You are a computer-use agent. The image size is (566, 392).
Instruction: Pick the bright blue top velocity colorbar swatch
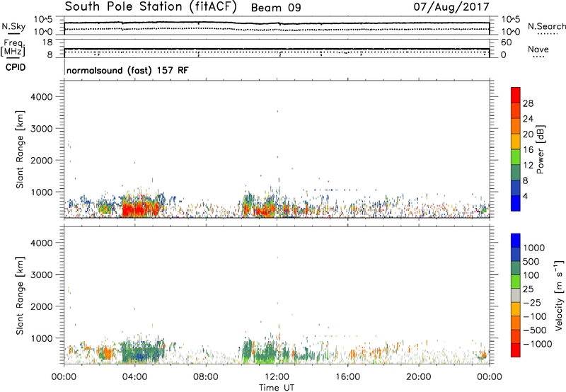(516, 241)
